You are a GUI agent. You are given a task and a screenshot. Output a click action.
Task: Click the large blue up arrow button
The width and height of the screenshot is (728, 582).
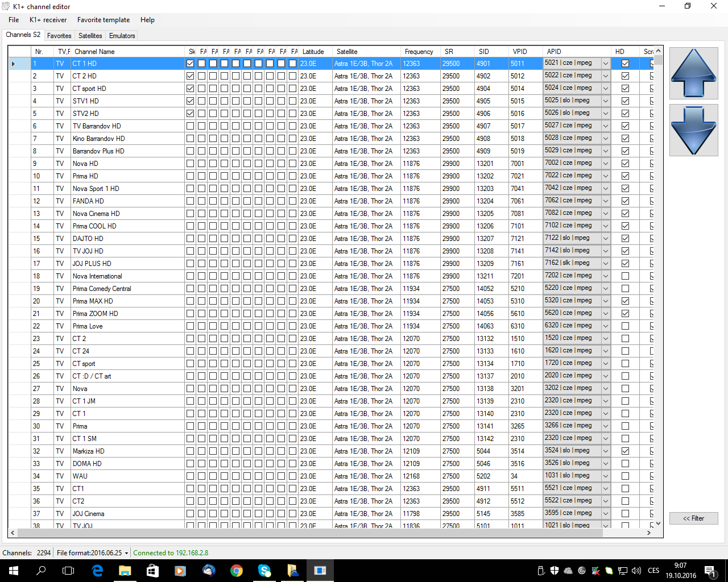[x=693, y=73]
